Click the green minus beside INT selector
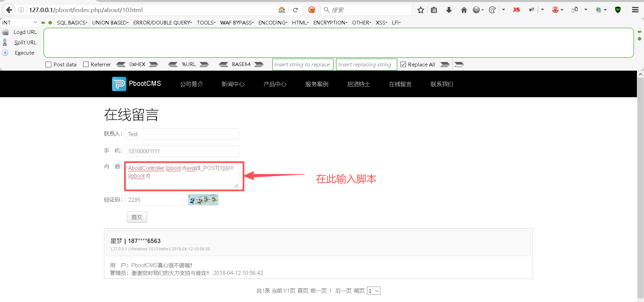Screen dimensions: 644x302 click(x=43, y=23)
